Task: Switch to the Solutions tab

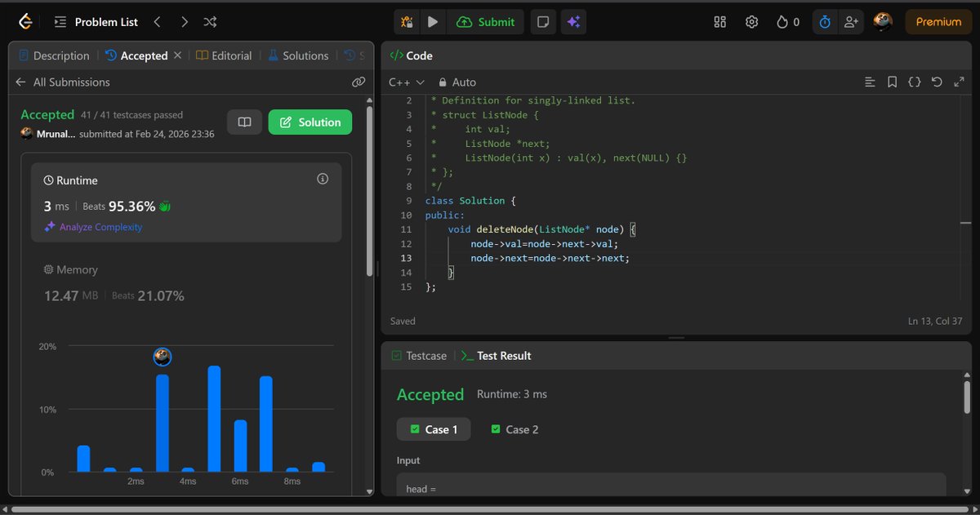Action: [297, 55]
